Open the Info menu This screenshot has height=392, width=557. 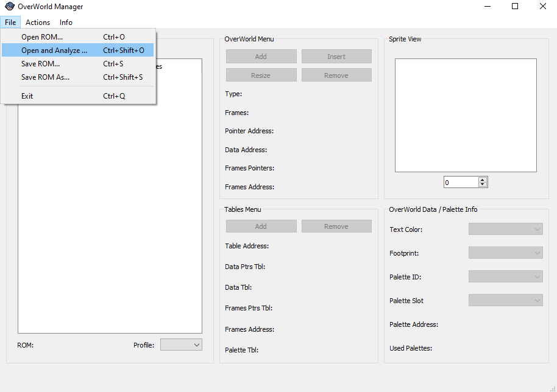pyautogui.click(x=66, y=23)
